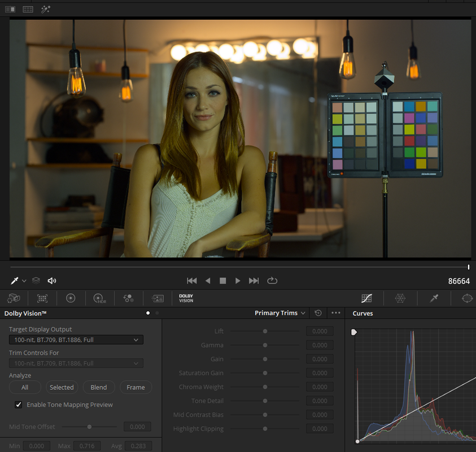Click the Analyze Frame button
Viewport: 476px width, 452px height.
(x=136, y=387)
